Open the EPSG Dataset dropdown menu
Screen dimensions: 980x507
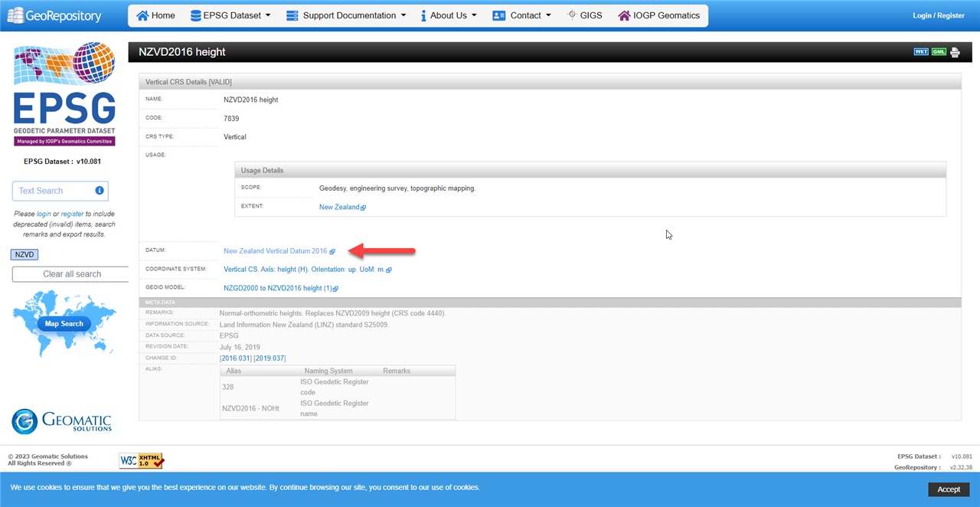tap(230, 15)
